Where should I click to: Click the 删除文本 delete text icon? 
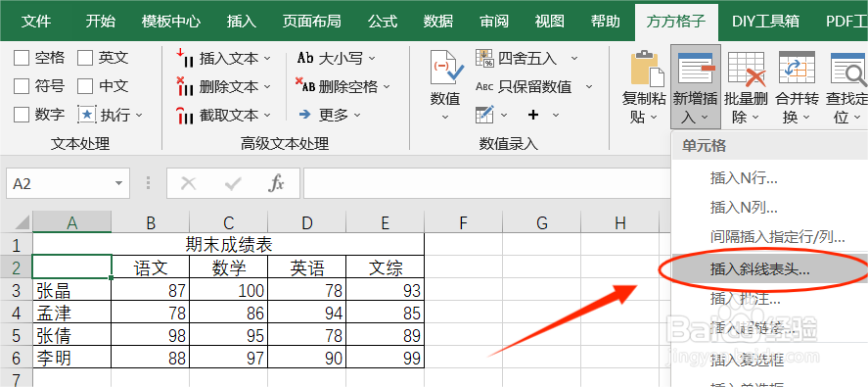click(x=184, y=87)
